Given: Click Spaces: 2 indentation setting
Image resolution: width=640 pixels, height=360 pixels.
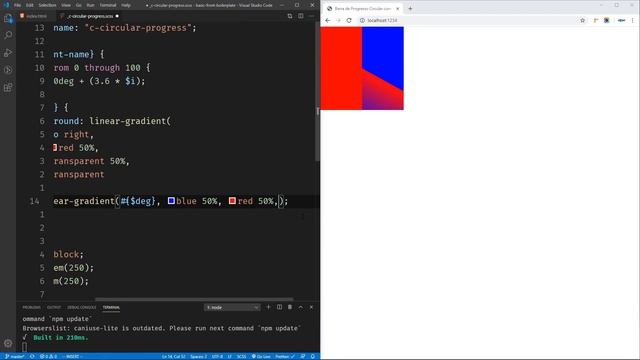Looking at the screenshot, I should (198, 356).
